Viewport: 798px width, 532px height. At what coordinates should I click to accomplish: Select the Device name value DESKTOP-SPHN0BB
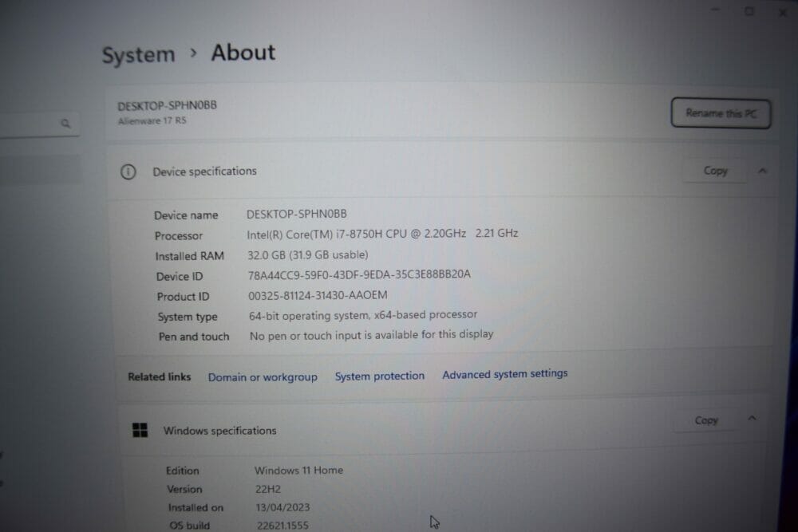[x=297, y=214]
